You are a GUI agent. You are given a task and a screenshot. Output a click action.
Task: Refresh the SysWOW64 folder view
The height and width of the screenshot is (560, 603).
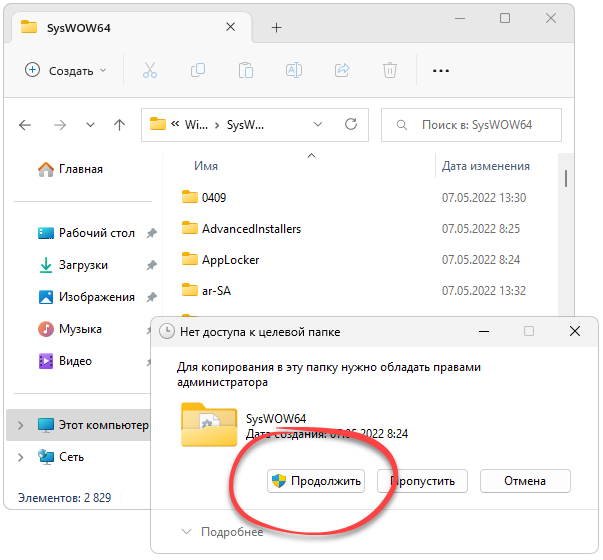click(351, 124)
